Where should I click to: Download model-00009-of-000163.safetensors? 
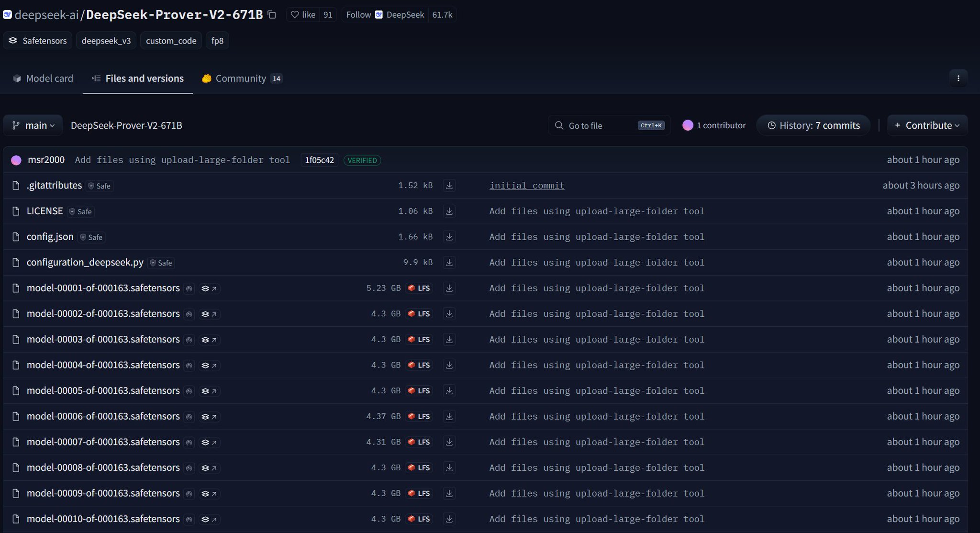pos(449,493)
